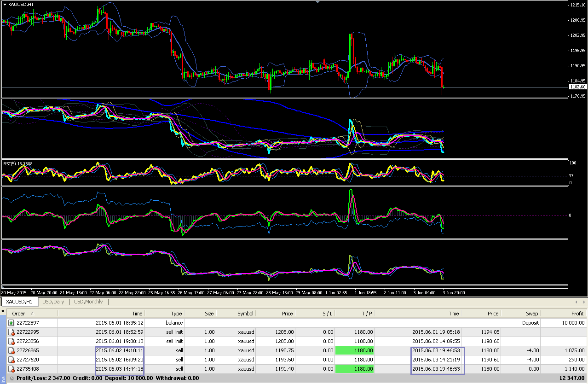Screen dimensions: 588x384
Task: Click the total balance 12 347.00
Action: coord(571,378)
